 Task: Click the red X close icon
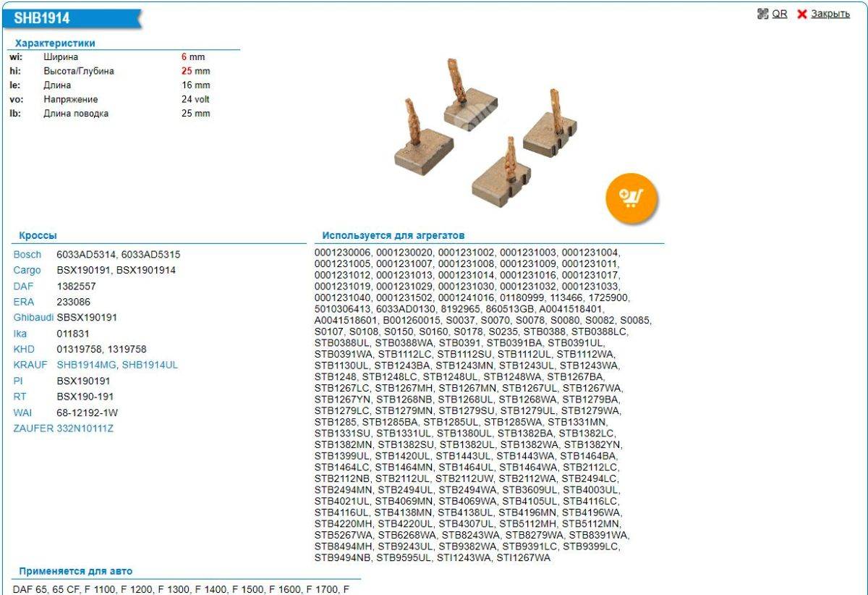coord(801,14)
